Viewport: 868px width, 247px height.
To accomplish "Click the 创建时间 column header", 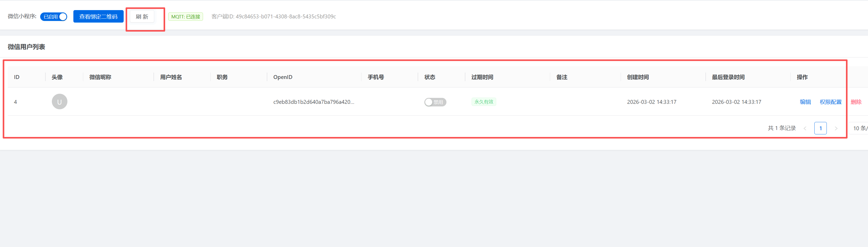I will click(638, 77).
